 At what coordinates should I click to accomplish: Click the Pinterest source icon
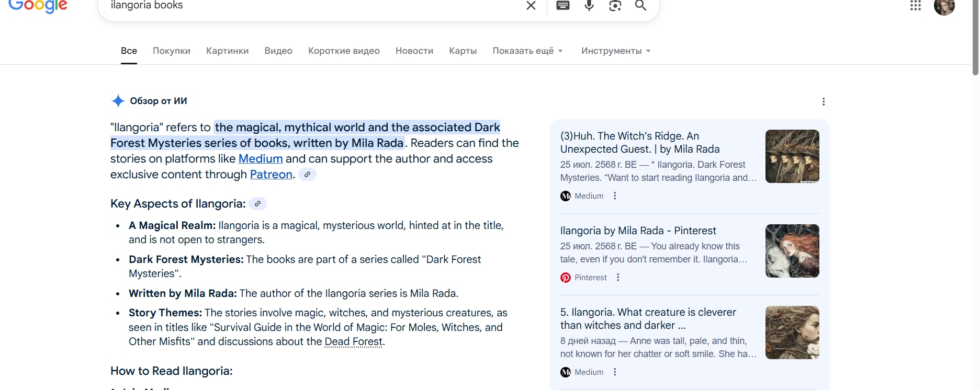566,278
